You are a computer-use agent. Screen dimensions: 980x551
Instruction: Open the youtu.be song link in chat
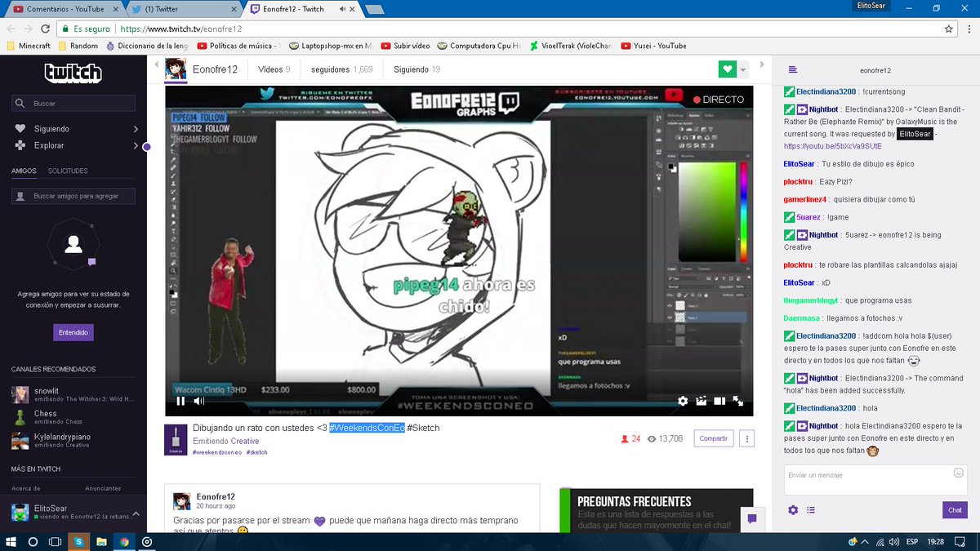(833, 146)
